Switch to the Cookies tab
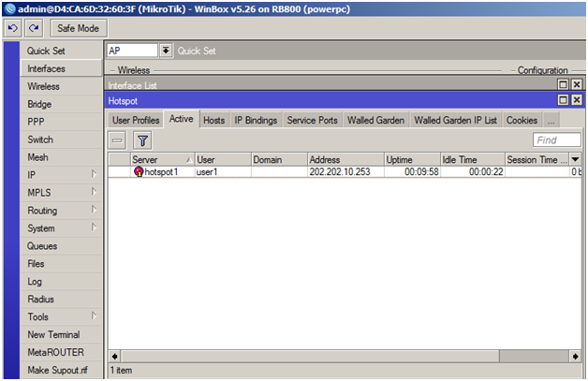 coord(522,121)
